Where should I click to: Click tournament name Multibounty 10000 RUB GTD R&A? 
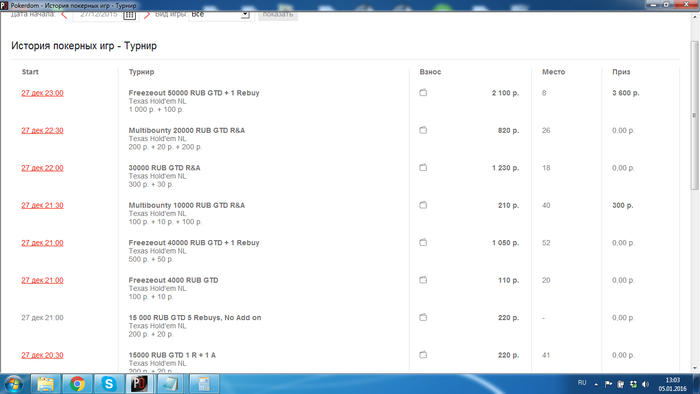[187, 205]
